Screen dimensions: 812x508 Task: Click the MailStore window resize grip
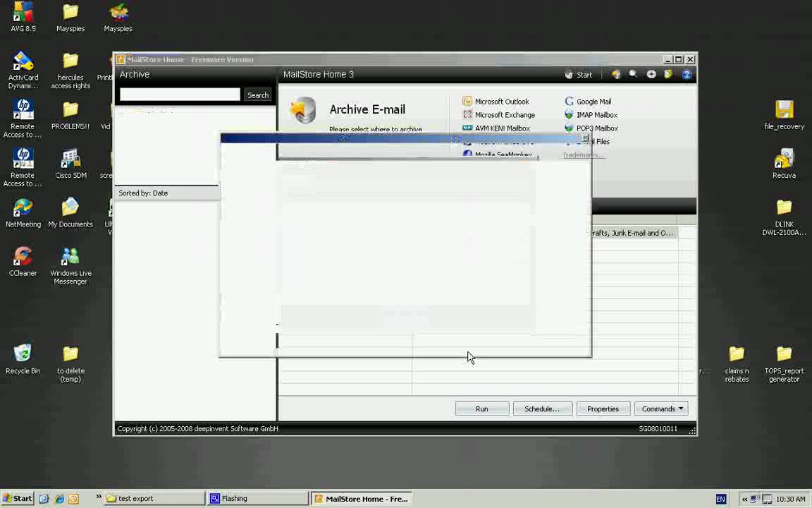tap(692, 430)
